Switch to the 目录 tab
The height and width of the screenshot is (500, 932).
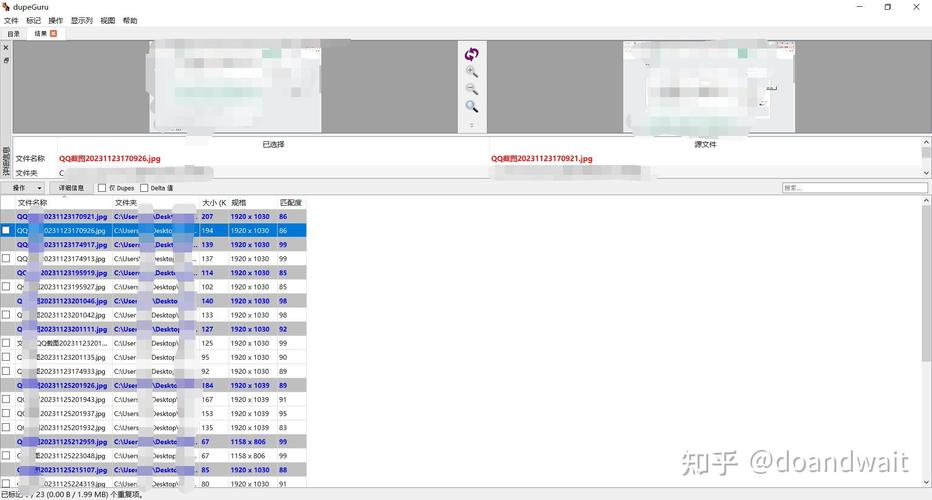[x=13, y=33]
